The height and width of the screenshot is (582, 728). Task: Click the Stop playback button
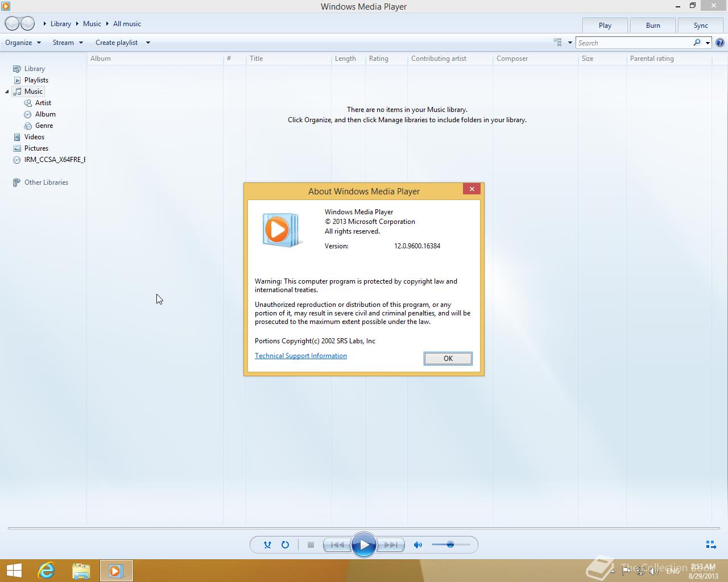(x=311, y=544)
